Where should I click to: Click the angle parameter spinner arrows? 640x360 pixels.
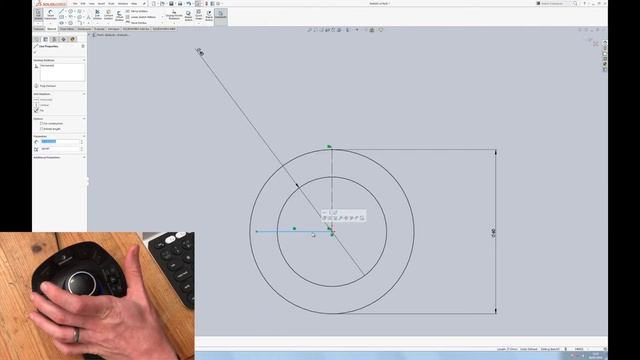pos(82,149)
